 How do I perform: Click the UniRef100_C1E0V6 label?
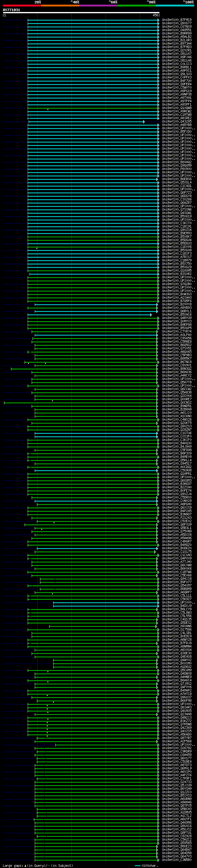point(177,247)
